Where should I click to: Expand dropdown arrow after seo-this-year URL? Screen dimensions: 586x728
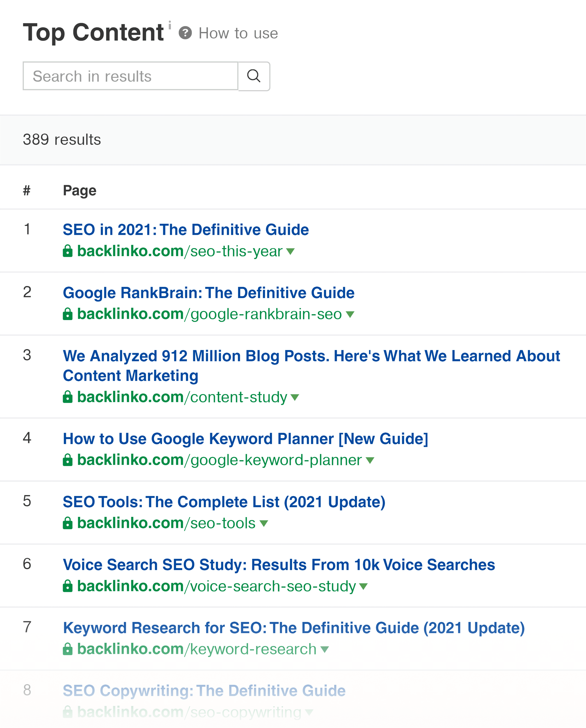pyautogui.click(x=290, y=252)
